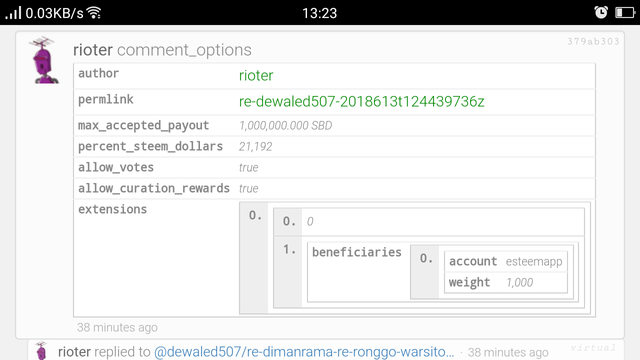The width and height of the screenshot is (640, 360).
Task: Open the permlink re-dewaled507-2018613t124439736z
Action: [x=362, y=101]
